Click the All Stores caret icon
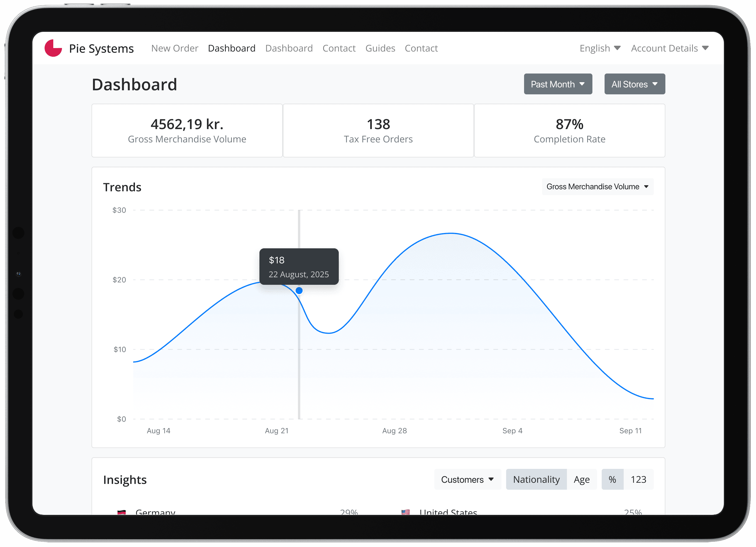 point(655,84)
